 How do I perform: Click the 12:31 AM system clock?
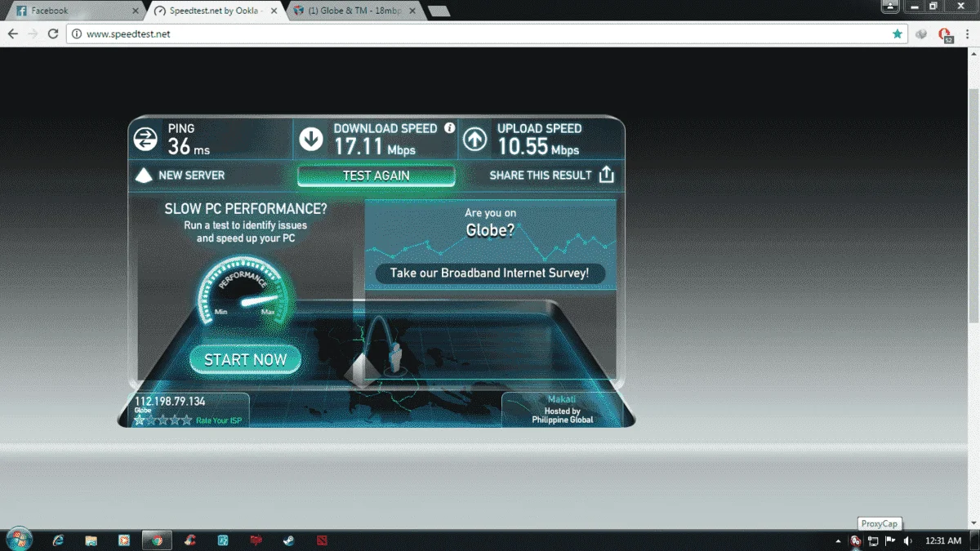[x=943, y=540]
